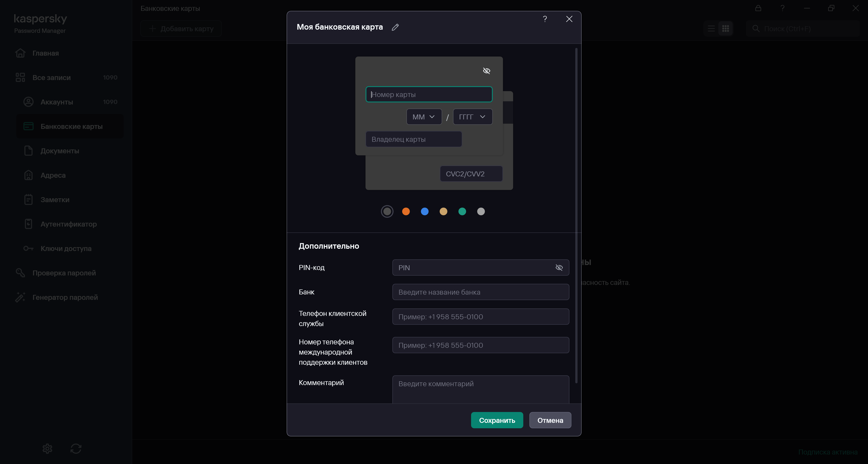Expand the MM month dropdown

(x=424, y=117)
